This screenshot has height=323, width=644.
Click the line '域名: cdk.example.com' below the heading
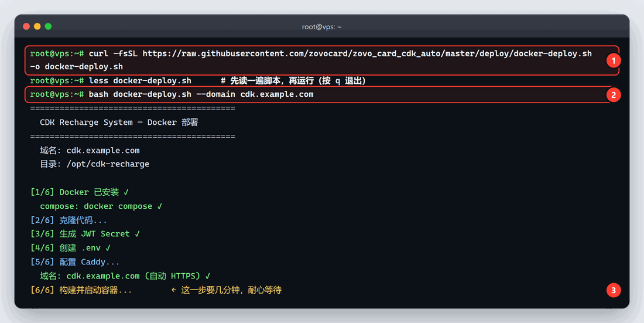(90, 150)
